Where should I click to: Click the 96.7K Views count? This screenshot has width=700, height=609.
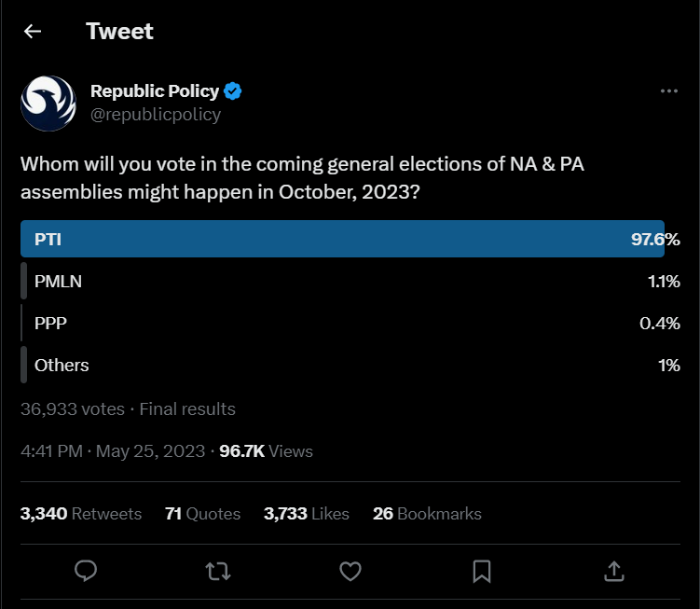[266, 451]
